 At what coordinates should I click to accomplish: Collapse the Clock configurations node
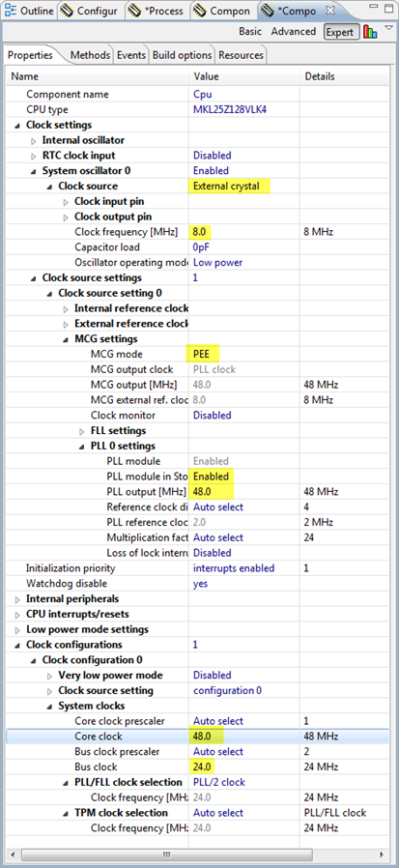pos(17,645)
